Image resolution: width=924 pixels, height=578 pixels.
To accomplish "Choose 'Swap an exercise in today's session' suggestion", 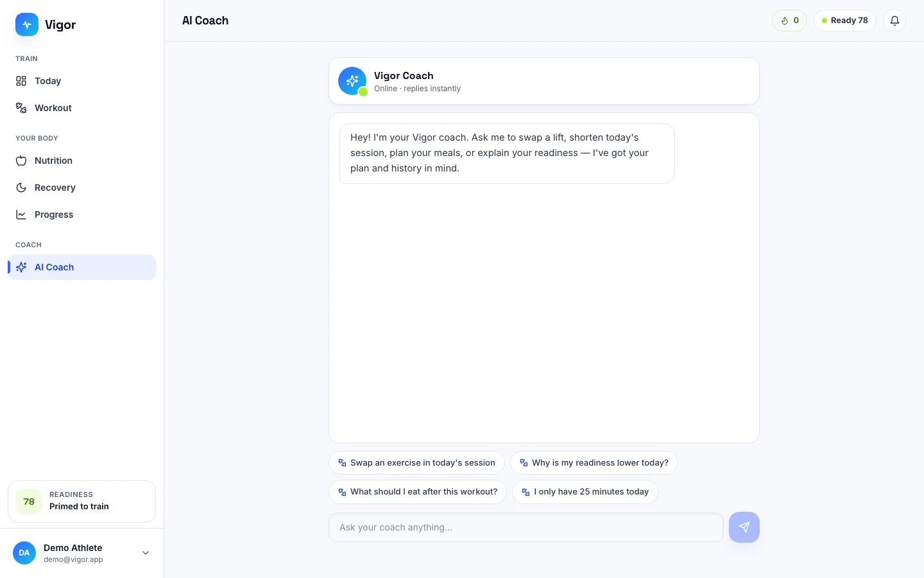I will (x=416, y=463).
